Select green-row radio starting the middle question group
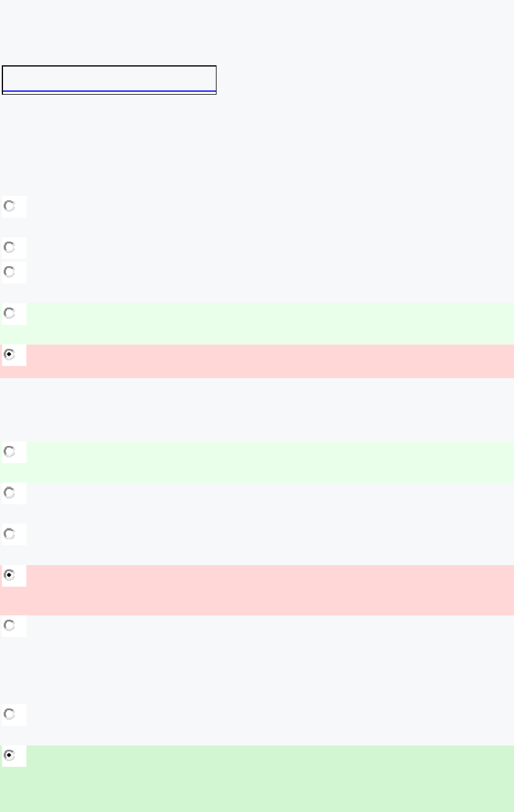The height and width of the screenshot is (812, 514). tap(10, 452)
